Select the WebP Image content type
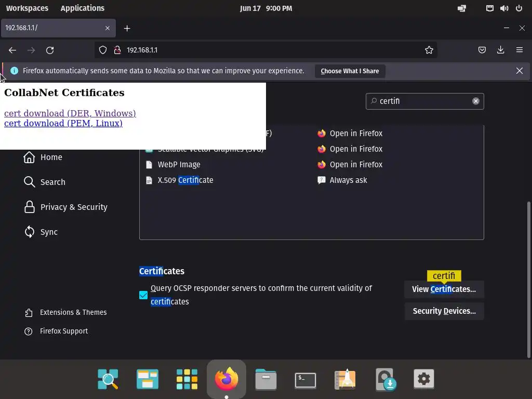This screenshot has height=399, width=532. pyautogui.click(x=179, y=165)
